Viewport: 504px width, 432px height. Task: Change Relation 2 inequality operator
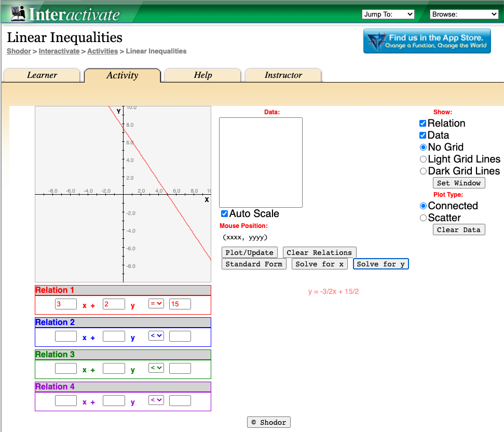tap(156, 336)
